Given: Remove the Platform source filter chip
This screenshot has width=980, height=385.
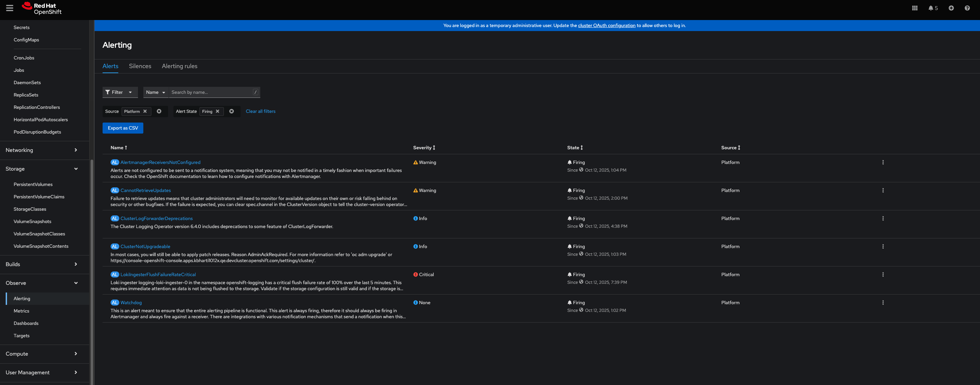Looking at the screenshot, I should point(145,111).
